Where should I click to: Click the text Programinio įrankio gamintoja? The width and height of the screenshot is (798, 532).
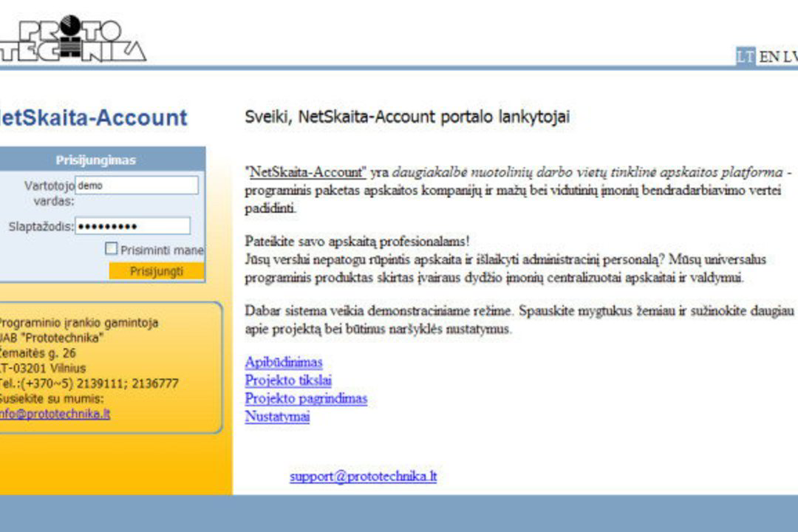click(79, 323)
